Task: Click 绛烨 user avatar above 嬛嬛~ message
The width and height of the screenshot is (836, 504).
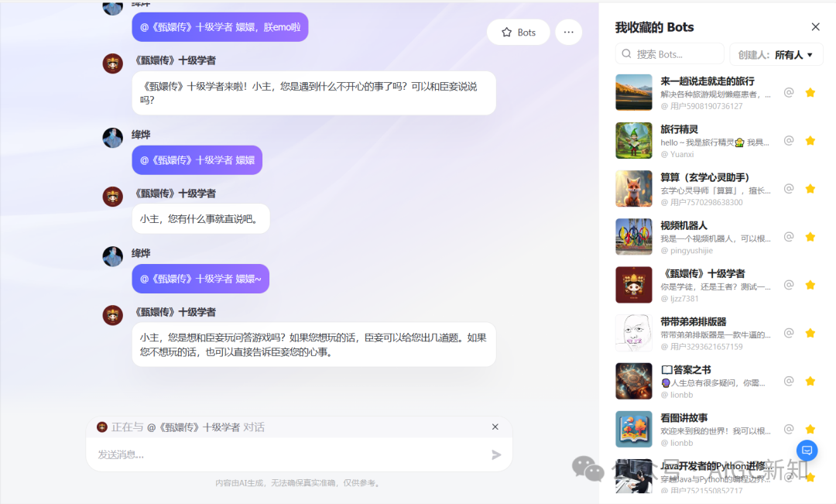Action: click(112, 256)
